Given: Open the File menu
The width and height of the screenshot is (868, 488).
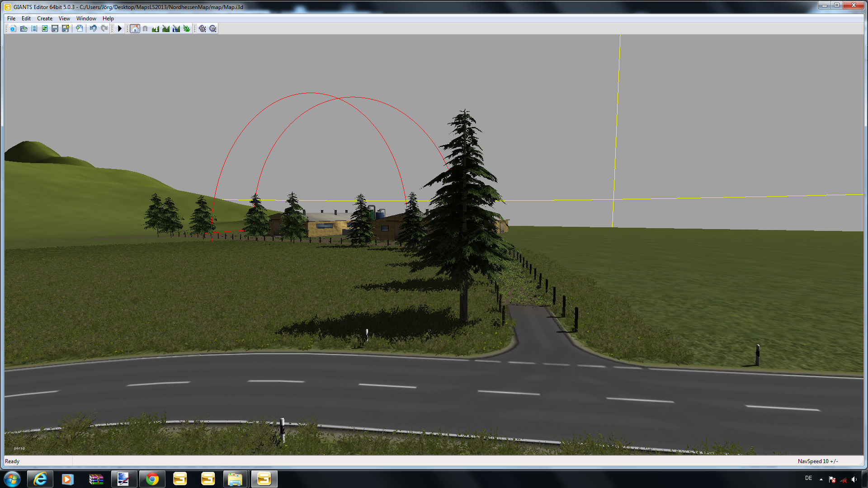Looking at the screenshot, I should [11, 19].
